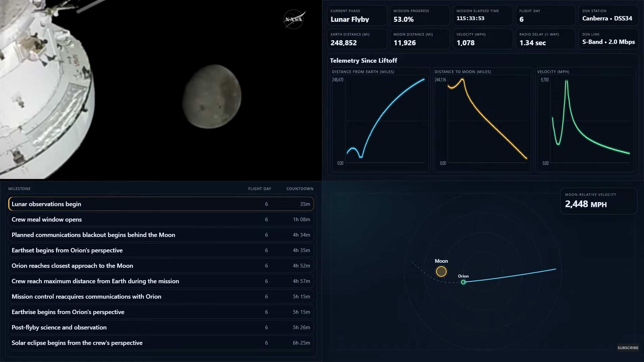
Task: Click the DSN Link S-Band card
Action: point(608,39)
